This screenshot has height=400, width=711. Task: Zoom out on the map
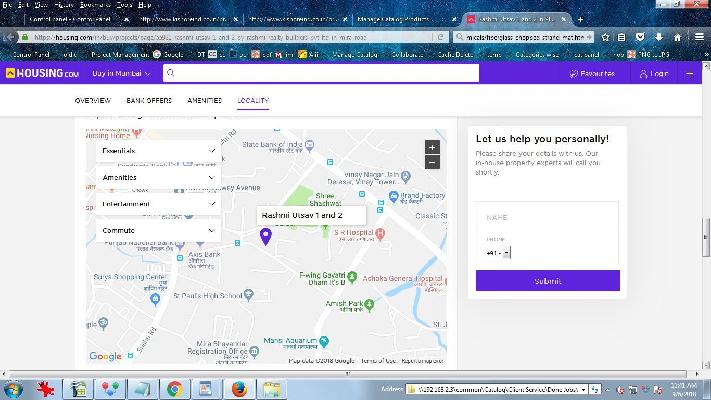432,162
